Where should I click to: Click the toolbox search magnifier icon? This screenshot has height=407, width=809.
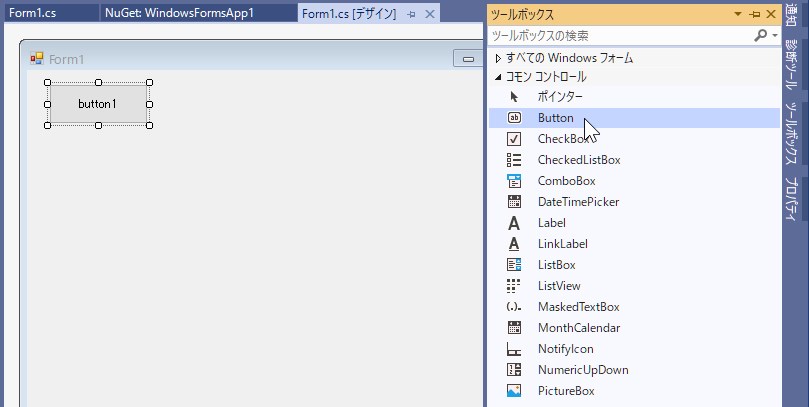(x=760, y=36)
